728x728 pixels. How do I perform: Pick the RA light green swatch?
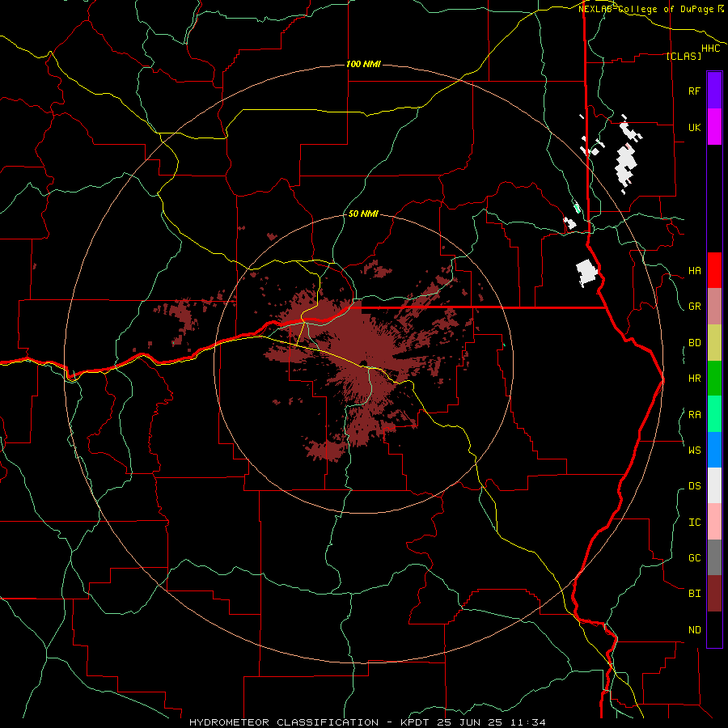click(x=714, y=414)
